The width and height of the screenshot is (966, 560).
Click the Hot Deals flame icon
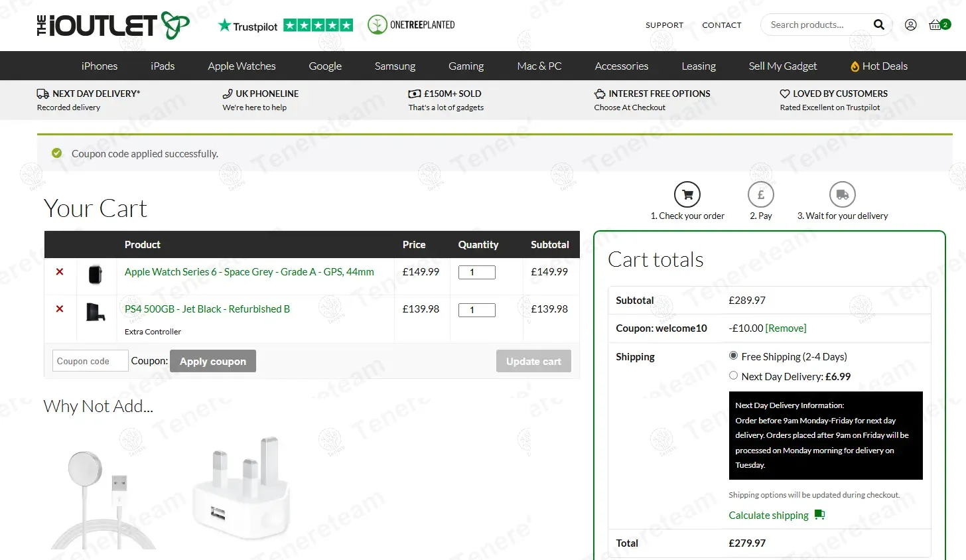855,66
